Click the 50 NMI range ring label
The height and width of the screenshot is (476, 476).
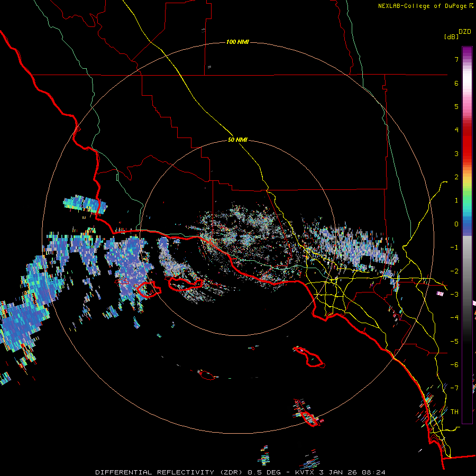tap(237, 140)
